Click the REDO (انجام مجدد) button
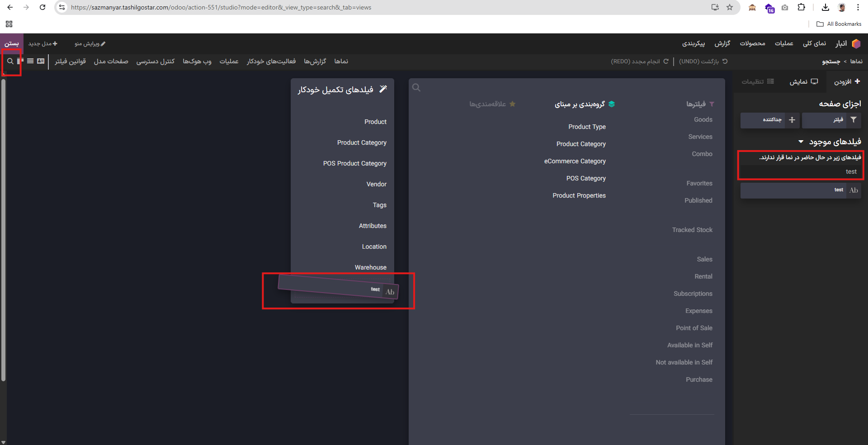 (x=639, y=61)
